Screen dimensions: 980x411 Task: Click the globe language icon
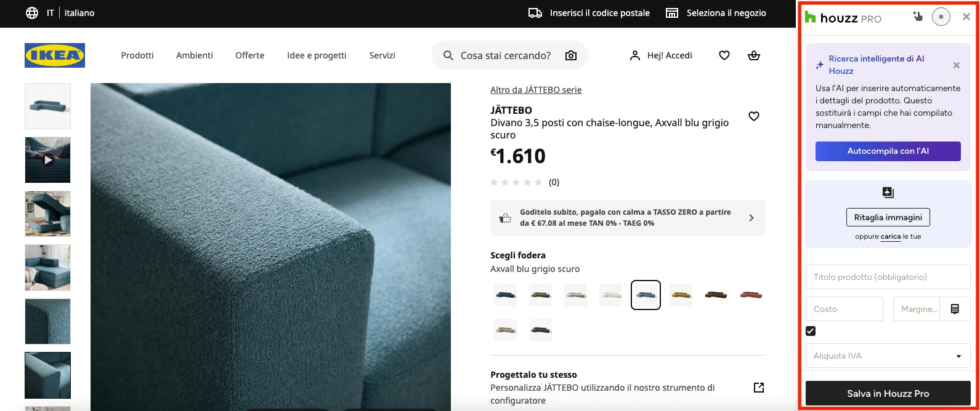point(32,13)
